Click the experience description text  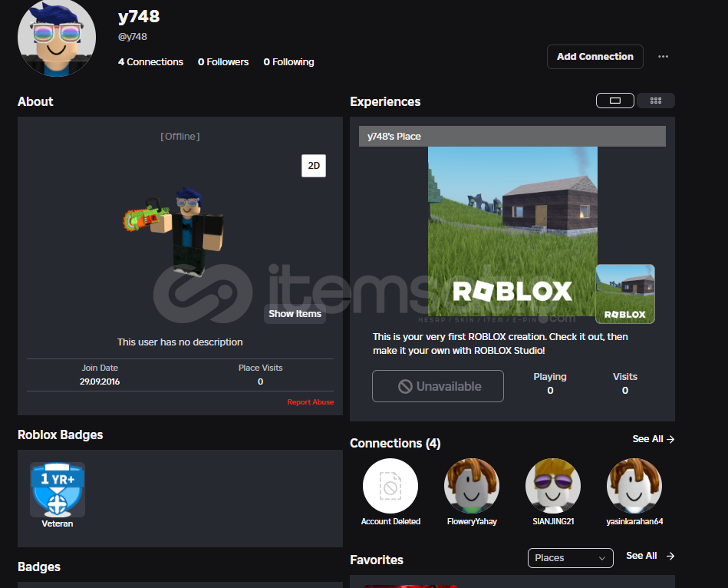[x=500, y=344]
